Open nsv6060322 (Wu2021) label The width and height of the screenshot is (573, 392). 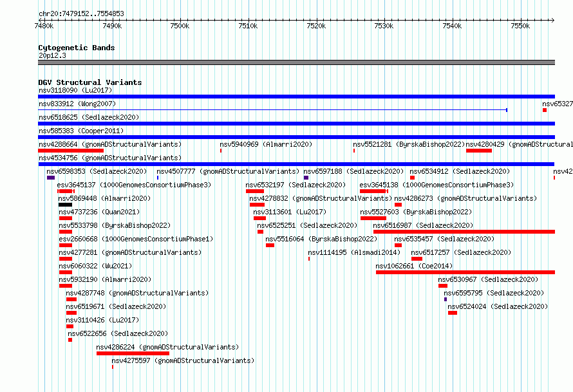[x=95, y=266]
